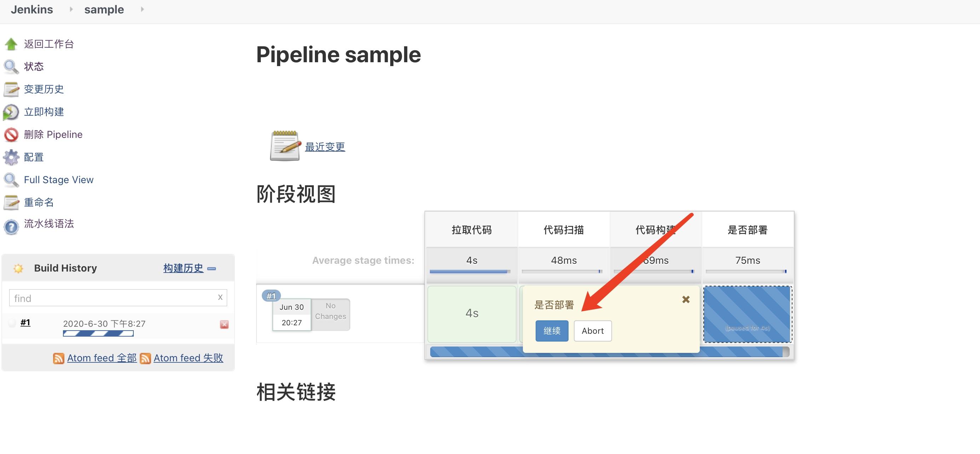
Task: Select the 状态 magnifier icon
Action: tap(11, 66)
